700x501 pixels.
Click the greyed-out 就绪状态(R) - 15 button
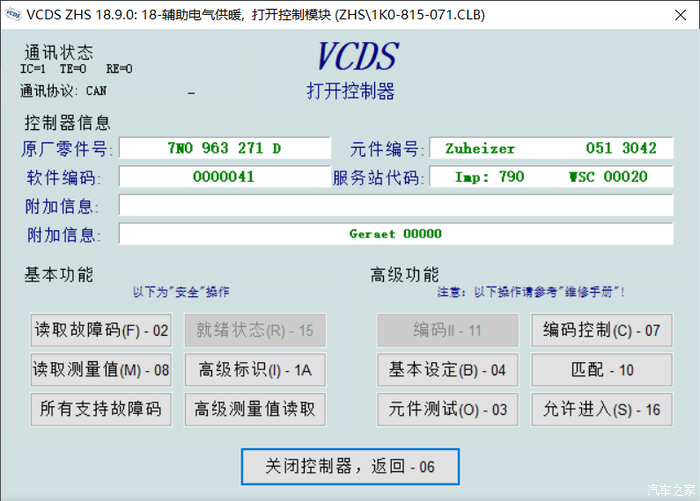tap(255, 330)
